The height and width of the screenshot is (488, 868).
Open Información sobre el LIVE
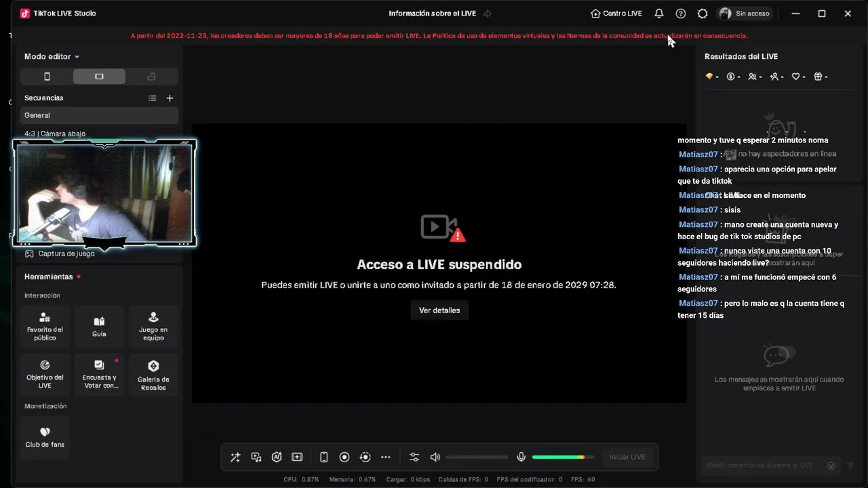[432, 14]
